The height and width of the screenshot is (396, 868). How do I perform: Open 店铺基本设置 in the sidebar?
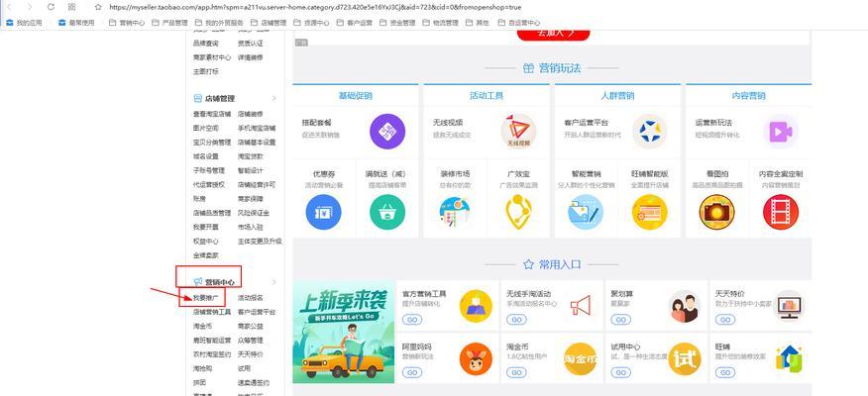pyautogui.click(x=257, y=143)
